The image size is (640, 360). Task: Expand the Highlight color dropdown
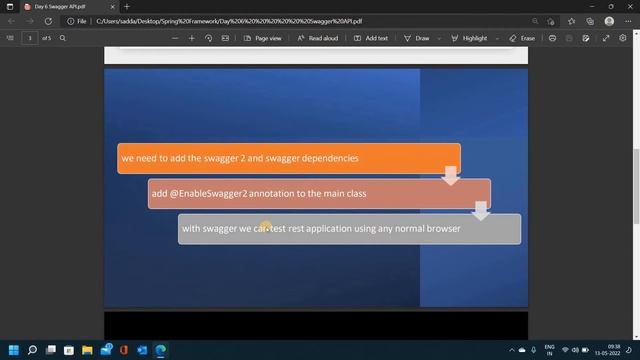[497, 38]
